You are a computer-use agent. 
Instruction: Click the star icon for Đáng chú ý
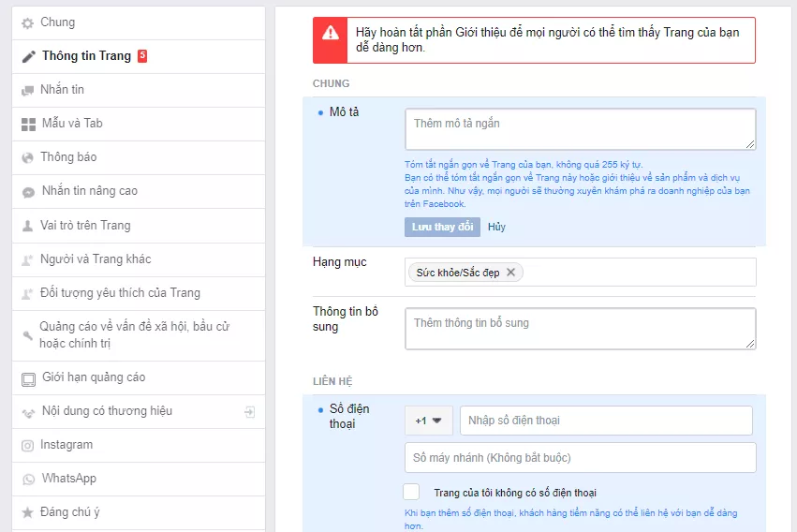coord(28,512)
